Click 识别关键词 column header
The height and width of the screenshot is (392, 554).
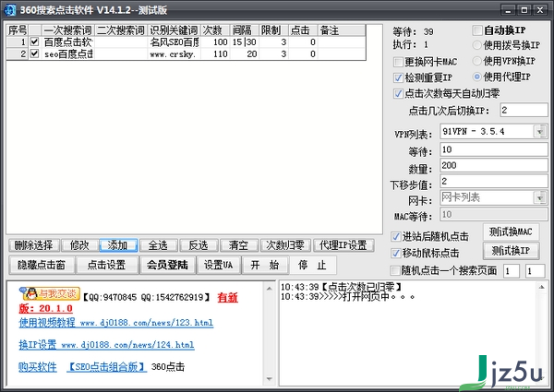pos(174,30)
